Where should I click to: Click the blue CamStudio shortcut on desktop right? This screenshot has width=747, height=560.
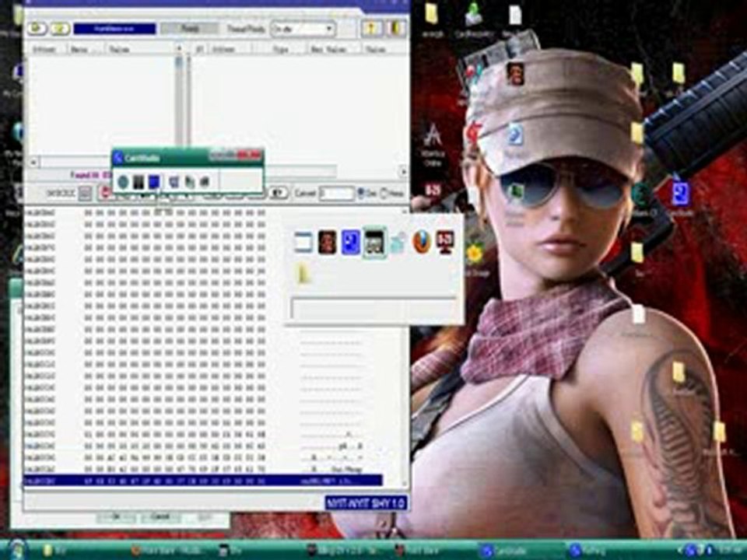click(x=680, y=194)
